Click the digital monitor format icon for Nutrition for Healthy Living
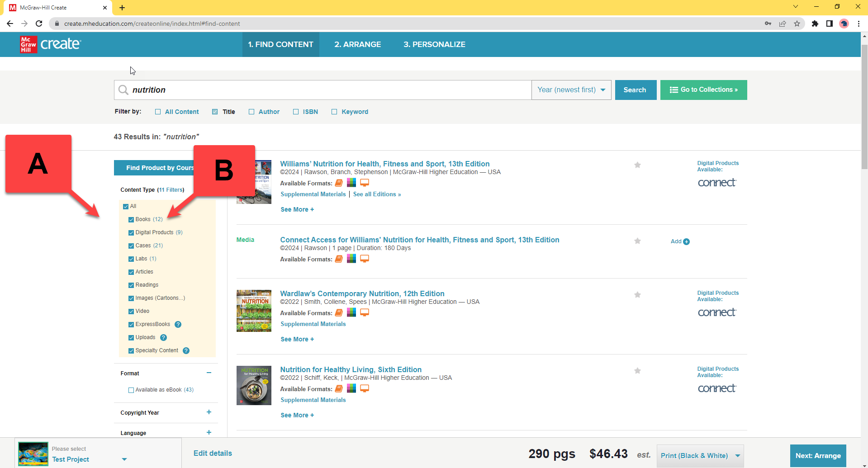Screen dimensions: 868x468 [364, 388]
